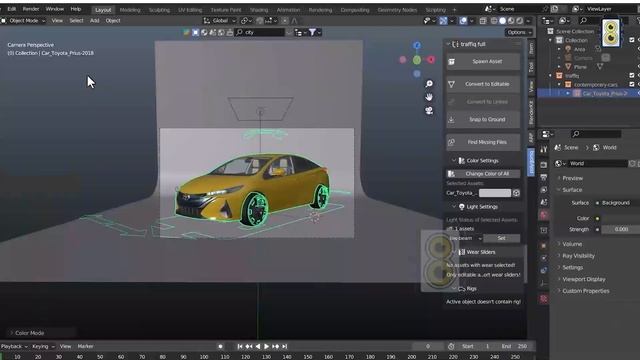Image resolution: width=640 pixels, height=360 pixels.
Task: Collapse the Color Settings section
Action: pyautogui.click(x=453, y=161)
